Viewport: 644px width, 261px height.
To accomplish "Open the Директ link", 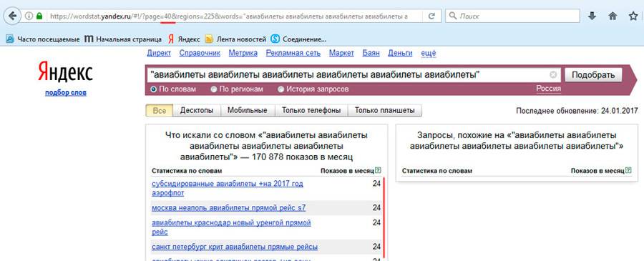I will (159, 53).
